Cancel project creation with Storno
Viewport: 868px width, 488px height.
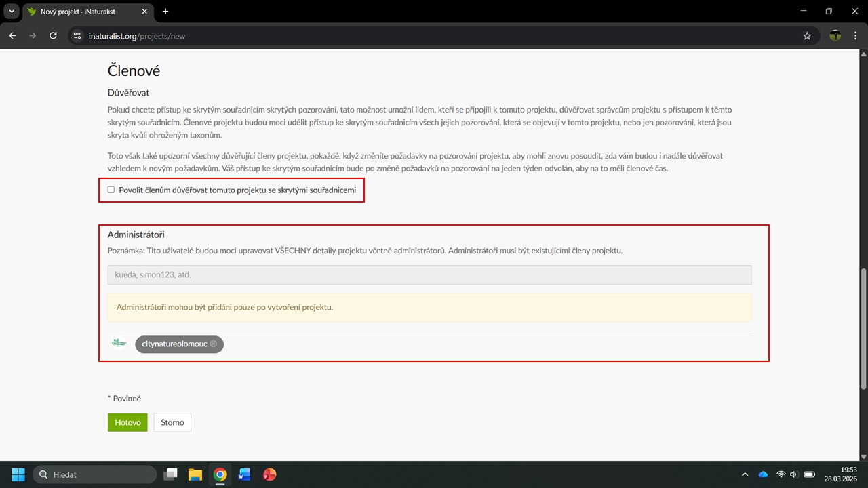(172, 422)
